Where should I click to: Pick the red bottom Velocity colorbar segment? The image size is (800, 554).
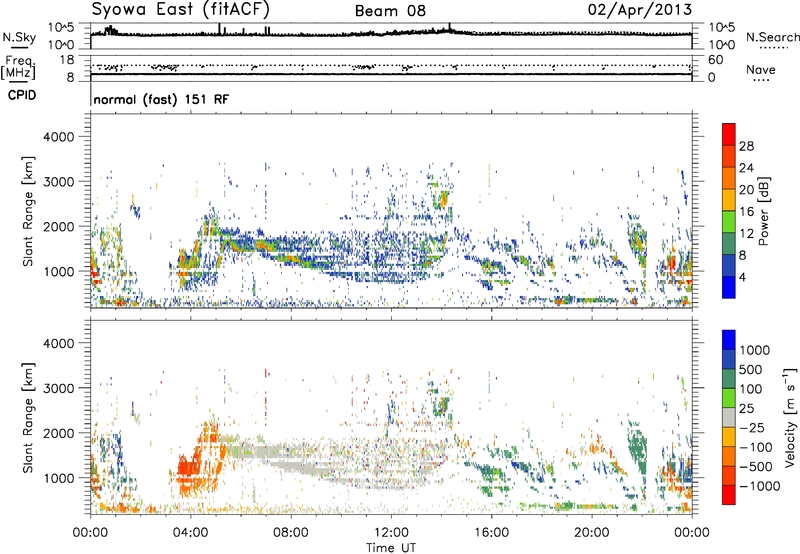729,495
